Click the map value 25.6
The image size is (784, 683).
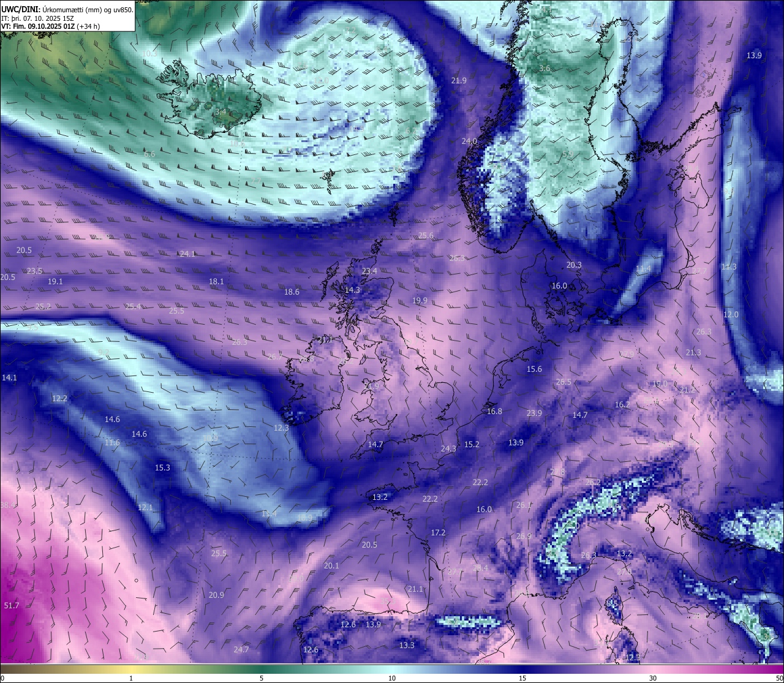tap(426, 235)
